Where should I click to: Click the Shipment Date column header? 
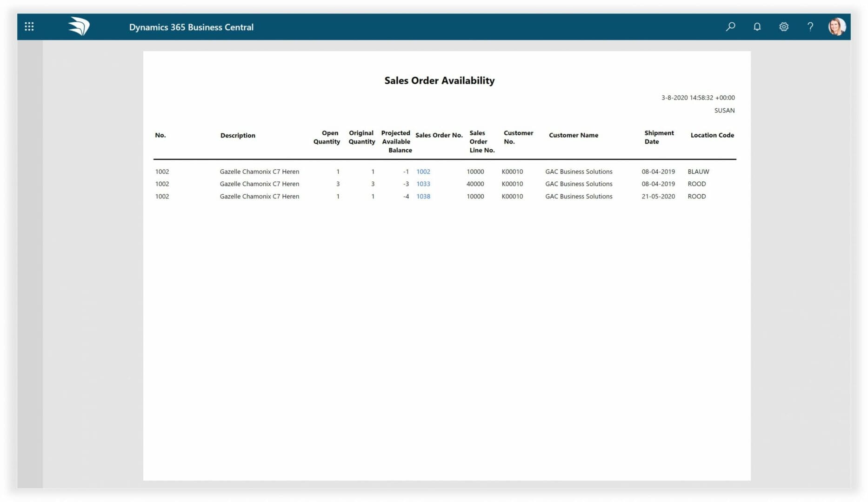(x=659, y=137)
